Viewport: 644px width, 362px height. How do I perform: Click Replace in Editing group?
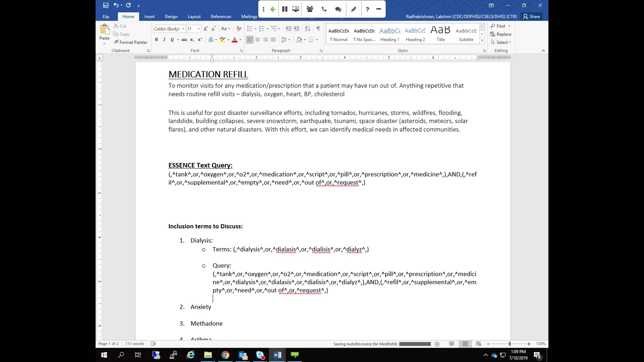500,34
